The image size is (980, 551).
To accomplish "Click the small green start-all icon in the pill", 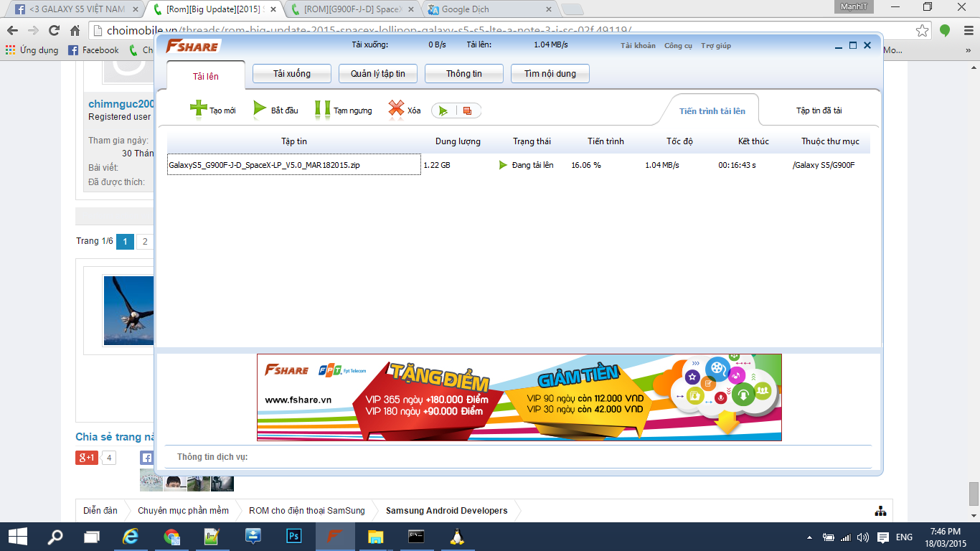I will pos(443,110).
